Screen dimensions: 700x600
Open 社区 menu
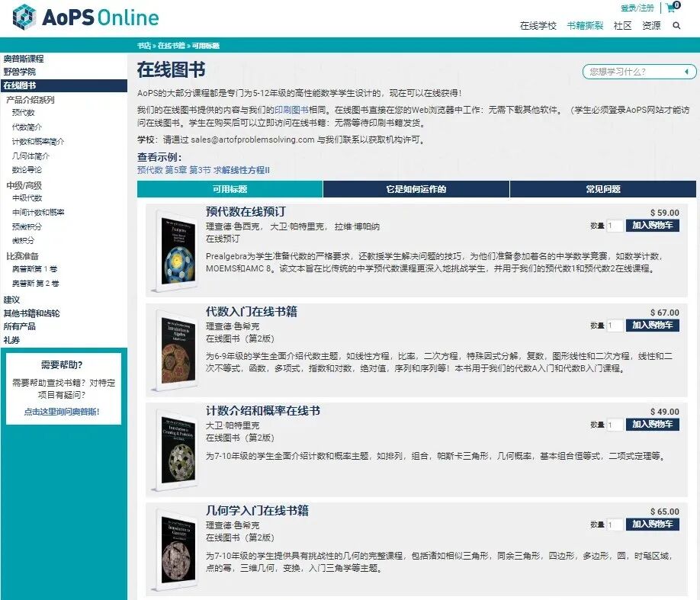[x=622, y=26]
